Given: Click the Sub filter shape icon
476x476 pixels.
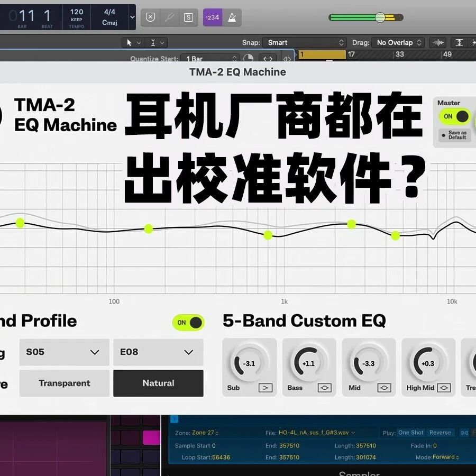Looking at the screenshot, I should coord(266,388).
